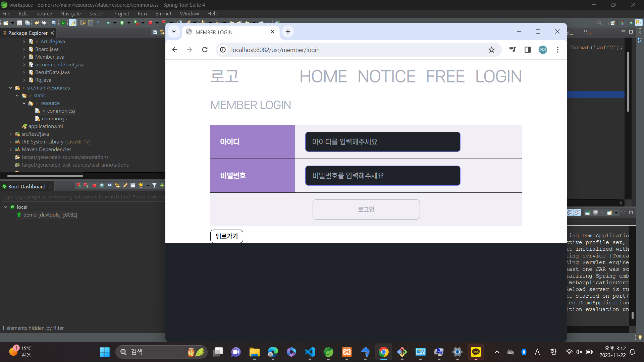Click the filter funnel icon in Boot Dashboard
644x362 pixels.
pos(154,185)
